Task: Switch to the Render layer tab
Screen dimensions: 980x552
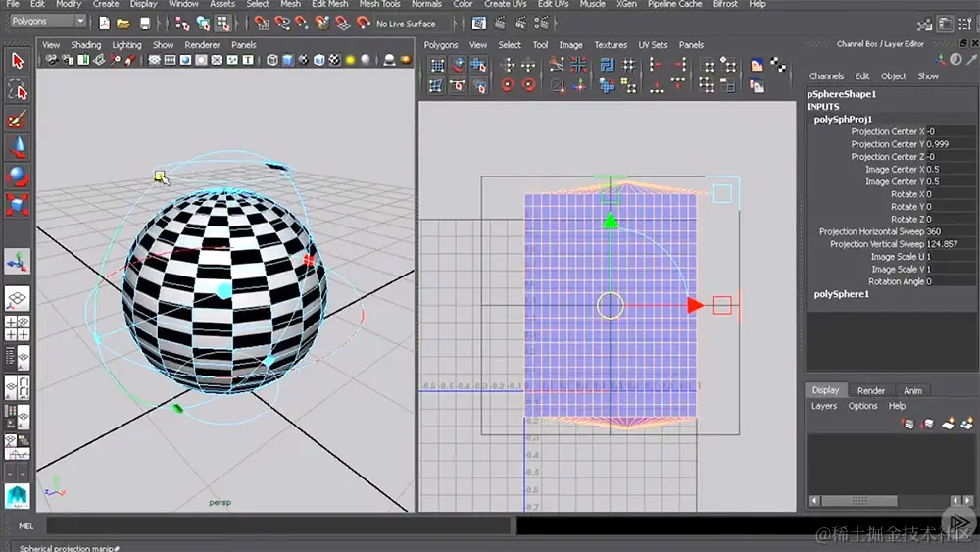Action: pos(870,390)
